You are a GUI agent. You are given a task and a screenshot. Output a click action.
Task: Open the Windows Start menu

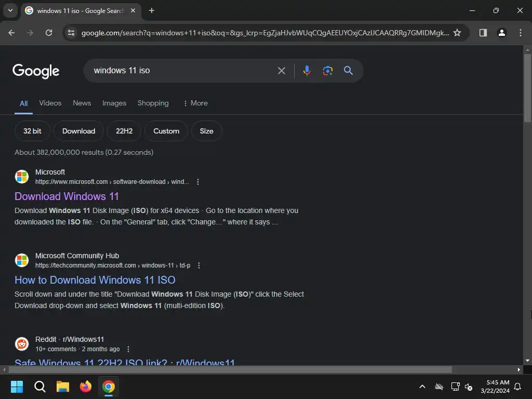point(17,387)
